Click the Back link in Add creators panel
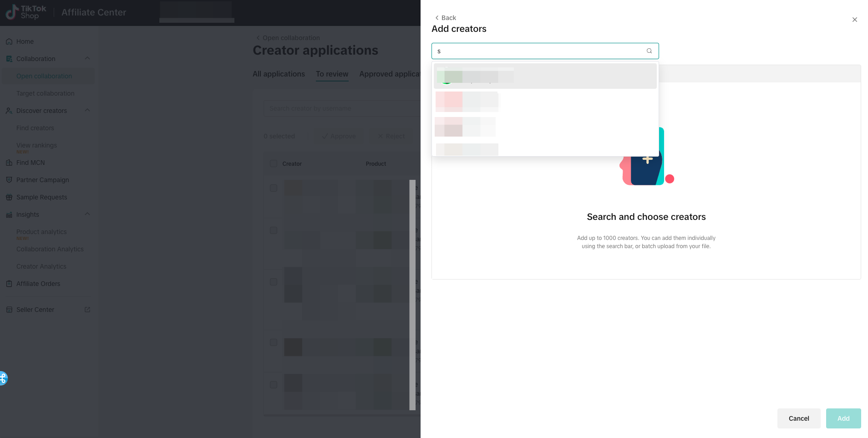 point(445,18)
